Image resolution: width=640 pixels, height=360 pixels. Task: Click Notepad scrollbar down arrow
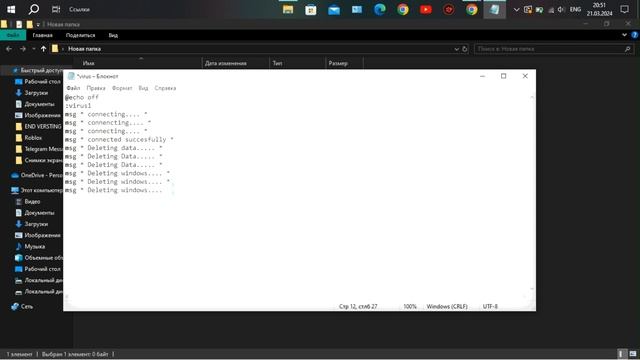pos(532,289)
